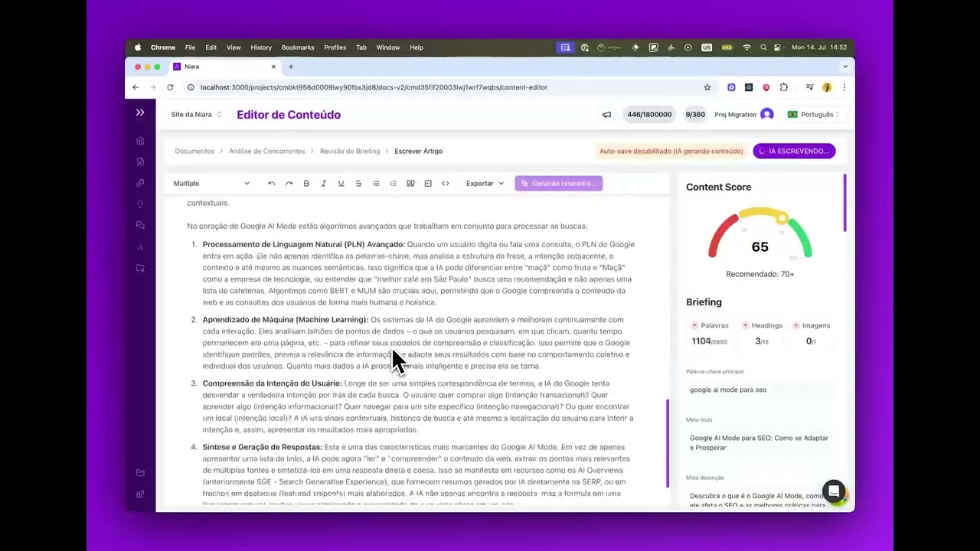
Task: Select the Revisão do Briefing breadcrumb tab
Action: tap(350, 151)
